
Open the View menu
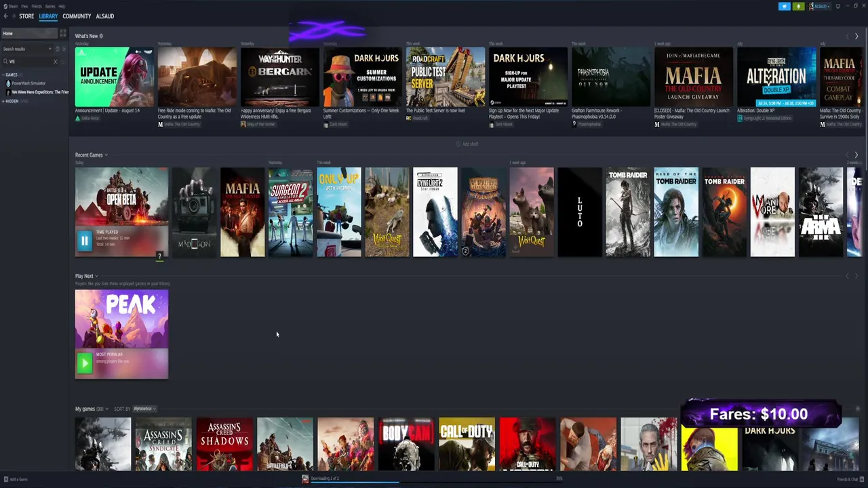coord(24,6)
